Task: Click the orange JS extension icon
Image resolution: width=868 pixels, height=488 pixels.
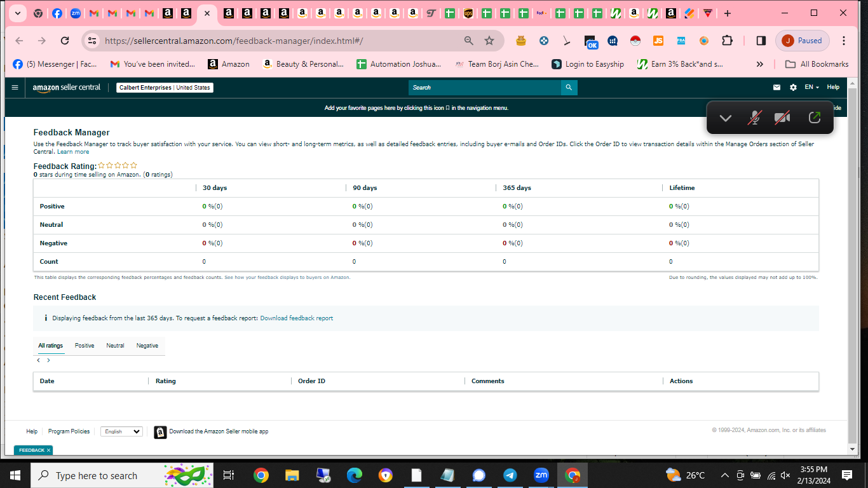Action: click(658, 41)
